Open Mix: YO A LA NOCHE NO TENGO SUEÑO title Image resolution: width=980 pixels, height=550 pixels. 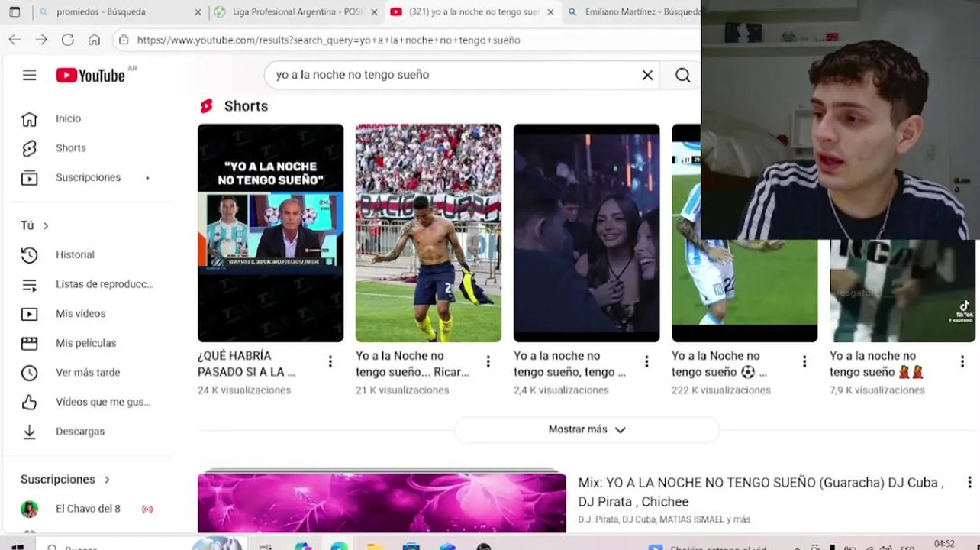click(761, 492)
